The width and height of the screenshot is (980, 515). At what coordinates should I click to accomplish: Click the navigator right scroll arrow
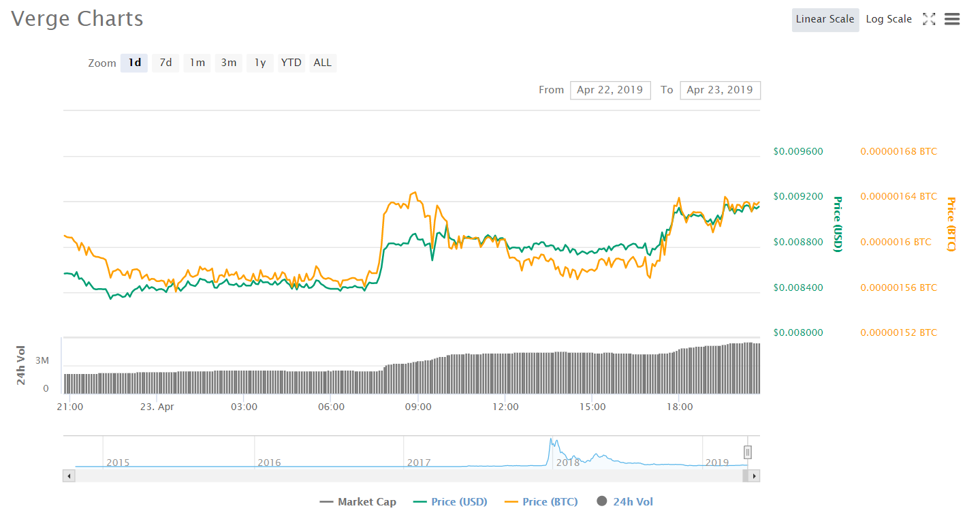(754, 475)
